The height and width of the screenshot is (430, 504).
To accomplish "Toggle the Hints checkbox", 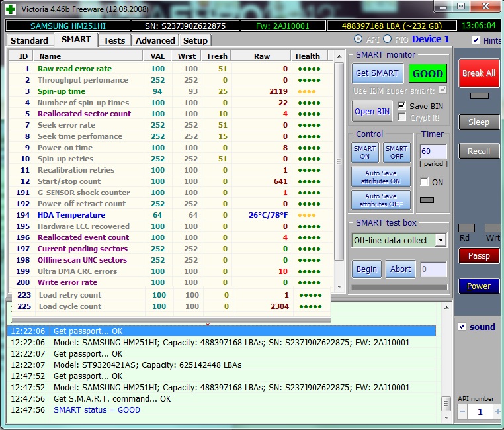I will pyautogui.click(x=476, y=40).
